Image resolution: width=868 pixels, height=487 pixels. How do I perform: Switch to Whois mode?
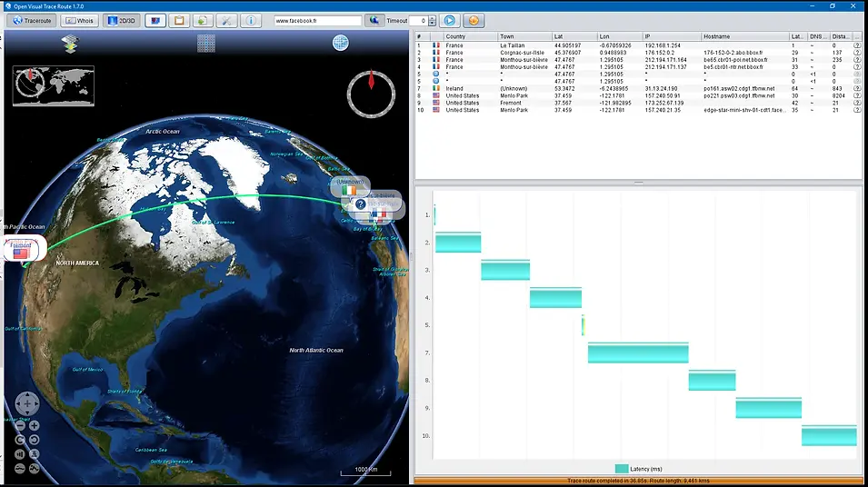80,21
